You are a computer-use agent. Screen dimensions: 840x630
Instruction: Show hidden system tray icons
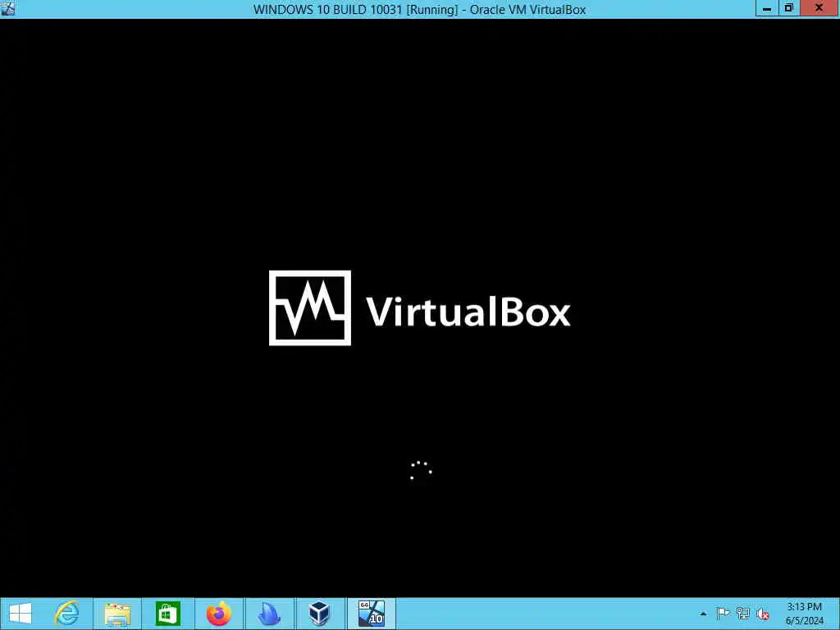(x=703, y=614)
